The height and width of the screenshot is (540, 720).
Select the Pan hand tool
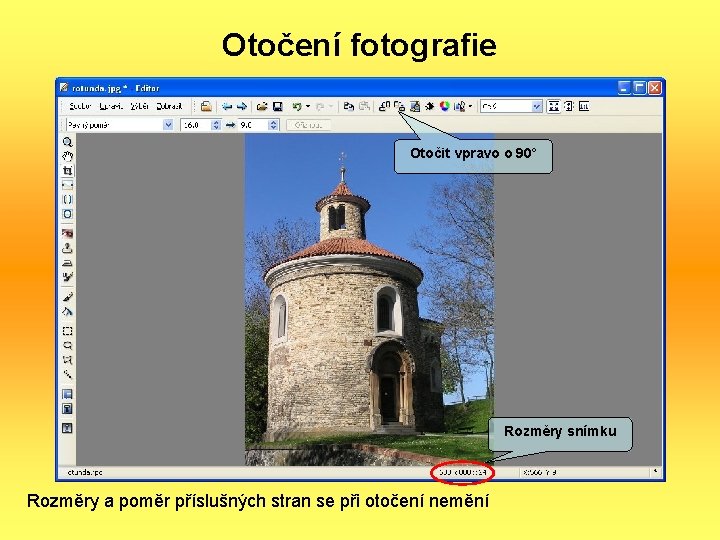(68, 156)
